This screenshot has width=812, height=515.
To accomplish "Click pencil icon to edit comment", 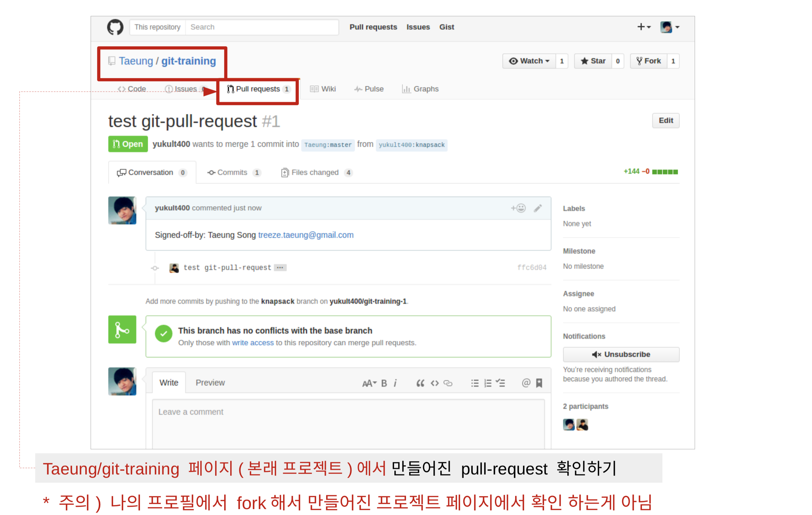I will (x=538, y=208).
